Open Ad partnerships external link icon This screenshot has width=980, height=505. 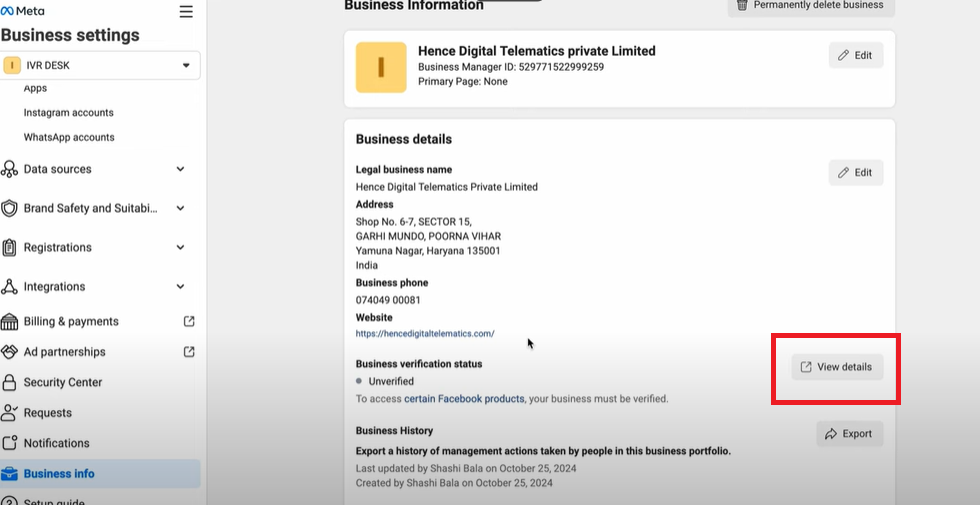189,352
